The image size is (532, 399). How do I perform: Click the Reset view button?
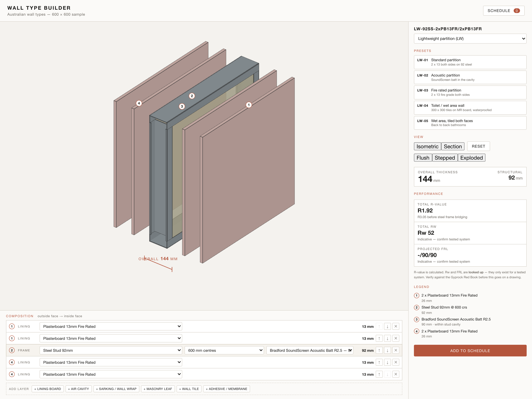478,146
